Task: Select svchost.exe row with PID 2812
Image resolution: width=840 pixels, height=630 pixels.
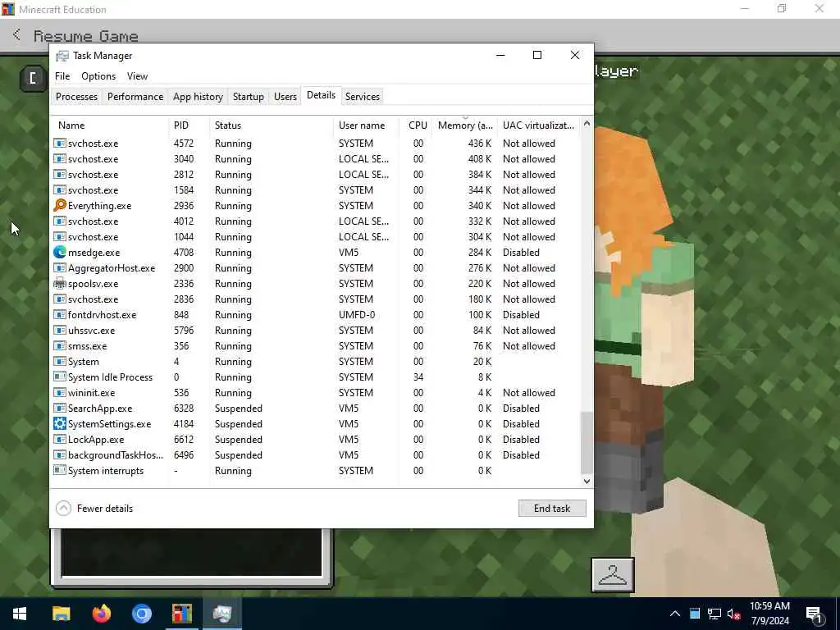Action: 315,174
